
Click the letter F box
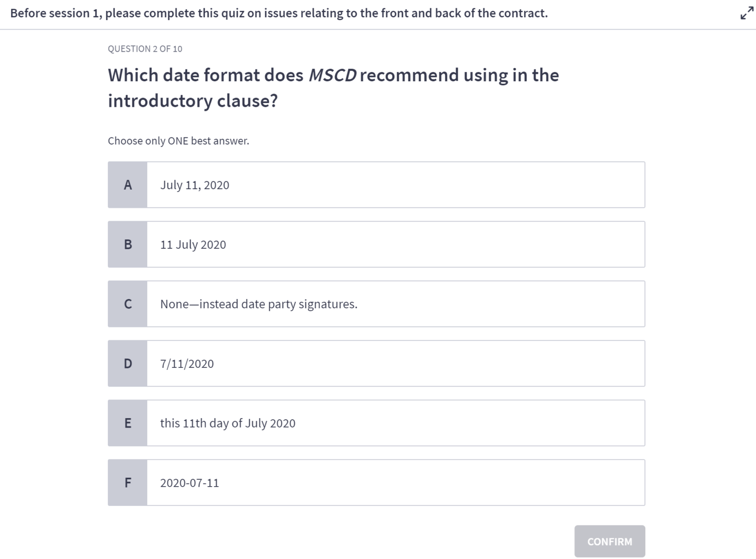coord(127,482)
